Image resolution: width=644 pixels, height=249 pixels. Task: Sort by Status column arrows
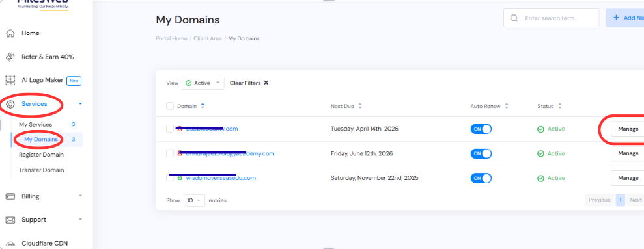point(560,106)
